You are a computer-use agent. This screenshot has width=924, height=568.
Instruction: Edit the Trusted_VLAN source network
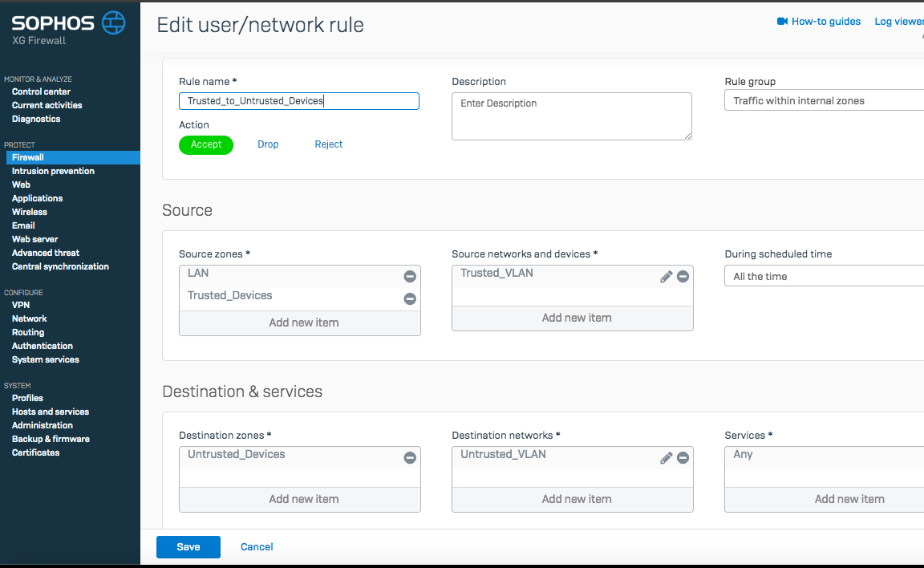click(x=666, y=277)
